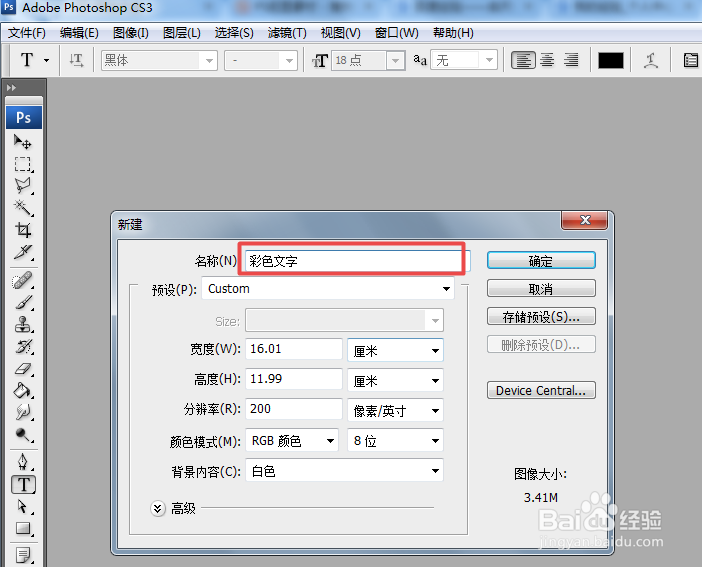This screenshot has width=702, height=567.
Task: Select the Crop tool
Action: (x=23, y=230)
